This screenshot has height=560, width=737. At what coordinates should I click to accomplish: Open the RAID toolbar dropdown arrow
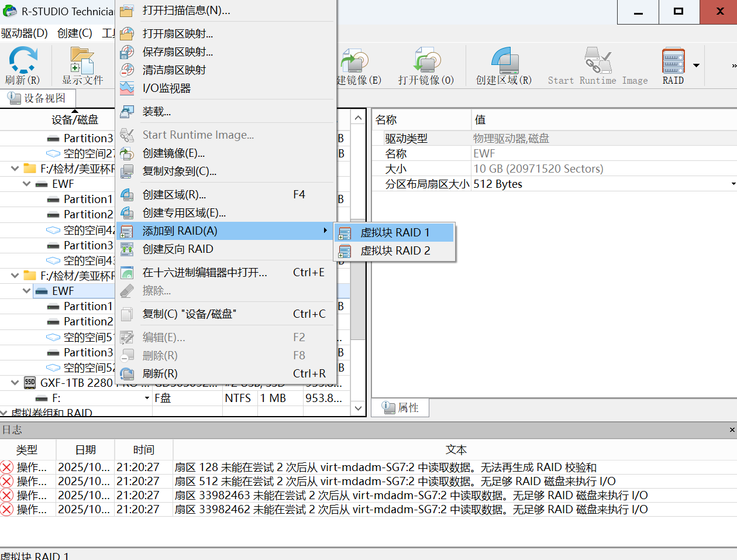pyautogui.click(x=696, y=66)
